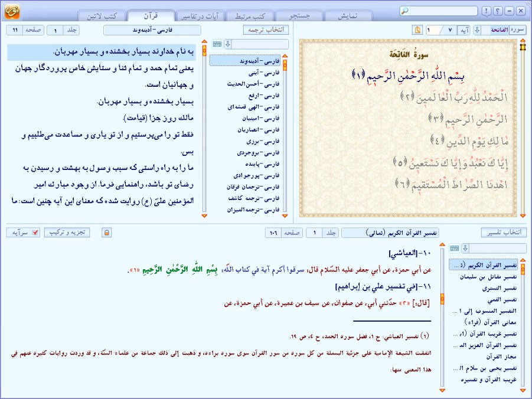Click the سوره label button

point(517,30)
